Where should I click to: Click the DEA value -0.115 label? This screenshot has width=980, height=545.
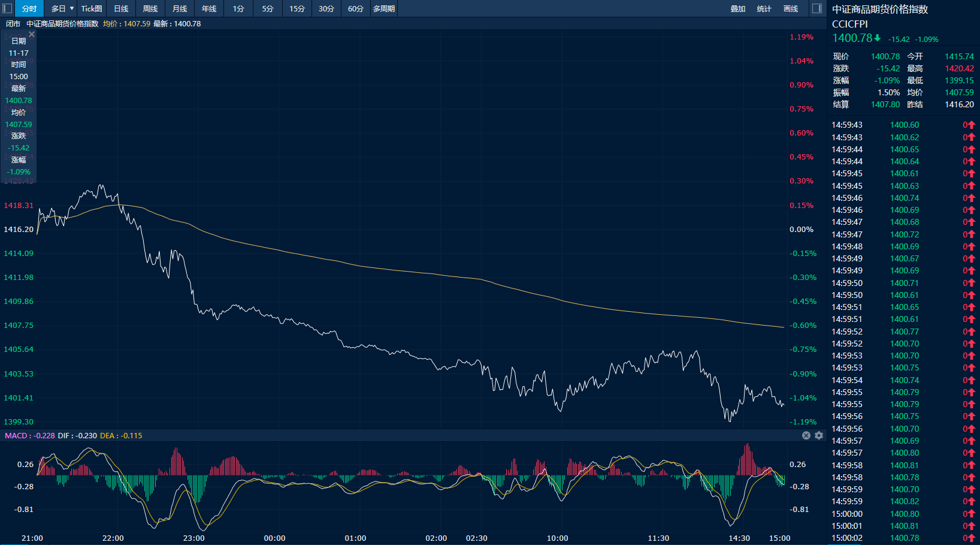pos(121,436)
